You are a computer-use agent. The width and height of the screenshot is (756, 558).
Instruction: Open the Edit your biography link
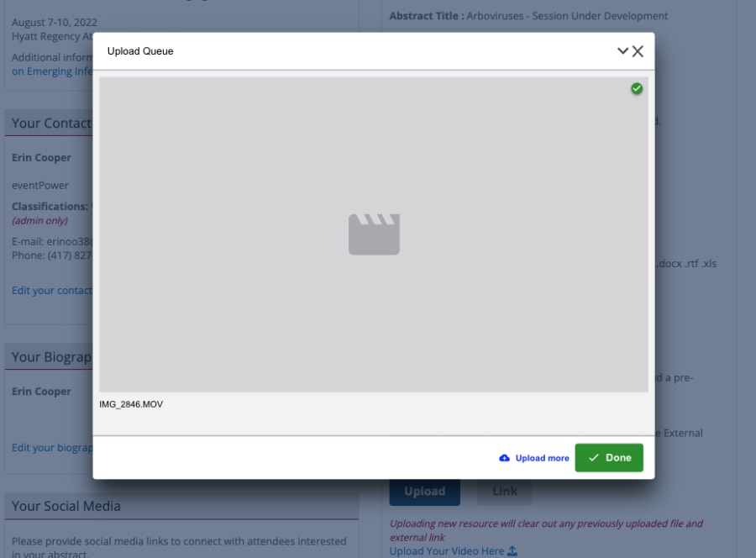coord(52,448)
